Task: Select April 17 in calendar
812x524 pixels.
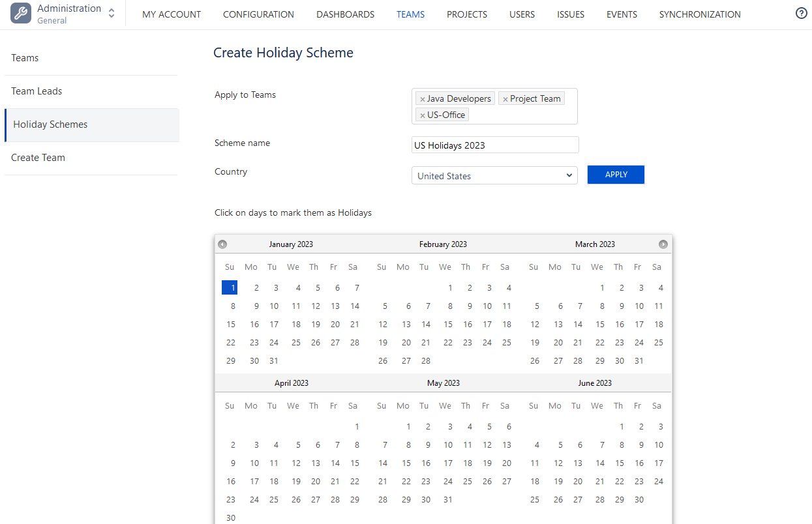Action: pos(254,481)
